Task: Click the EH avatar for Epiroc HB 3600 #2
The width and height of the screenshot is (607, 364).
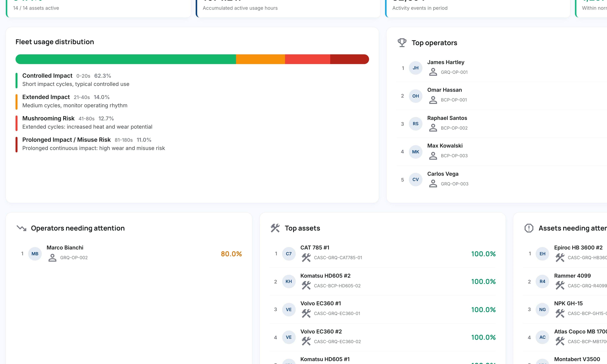Action: (x=542, y=254)
